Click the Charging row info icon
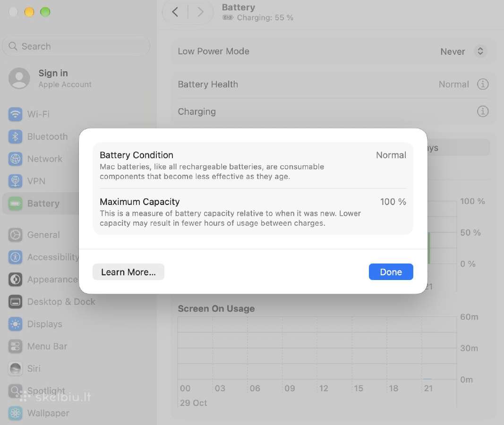The height and width of the screenshot is (425, 504). tap(482, 111)
